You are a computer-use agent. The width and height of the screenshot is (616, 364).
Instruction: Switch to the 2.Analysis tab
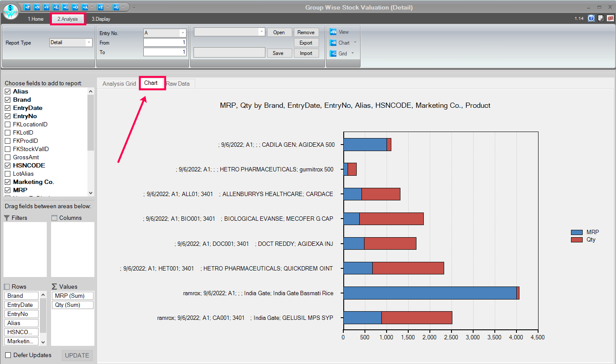[68, 19]
